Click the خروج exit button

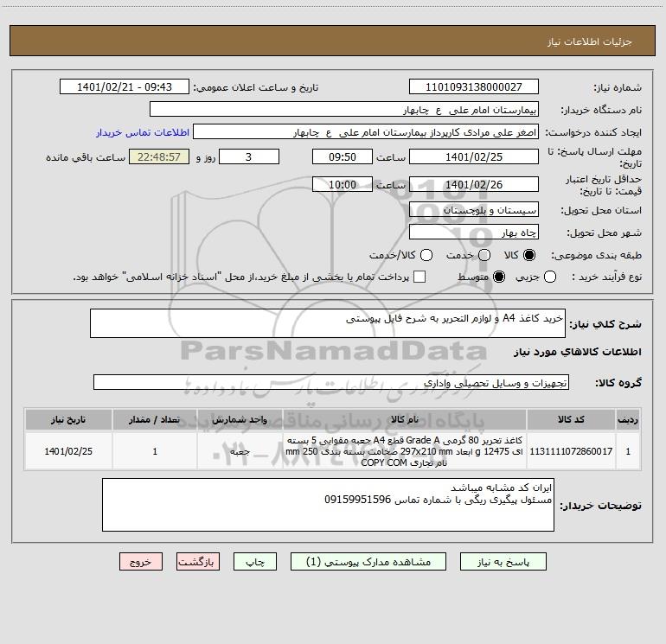click(x=141, y=562)
